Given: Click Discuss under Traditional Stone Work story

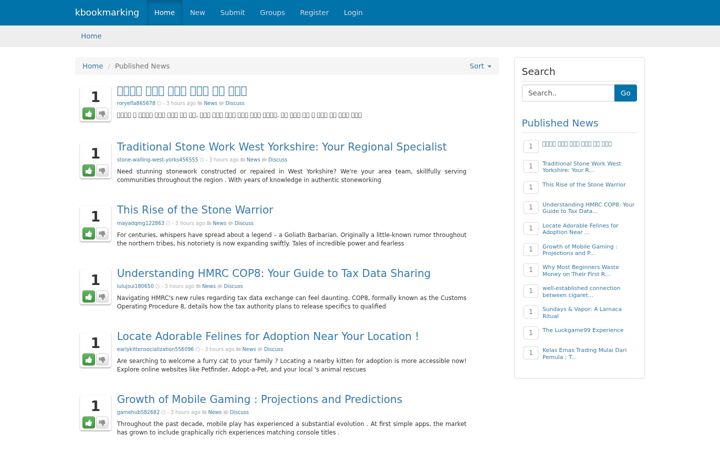Looking at the screenshot, I should [x=277, y=160].
